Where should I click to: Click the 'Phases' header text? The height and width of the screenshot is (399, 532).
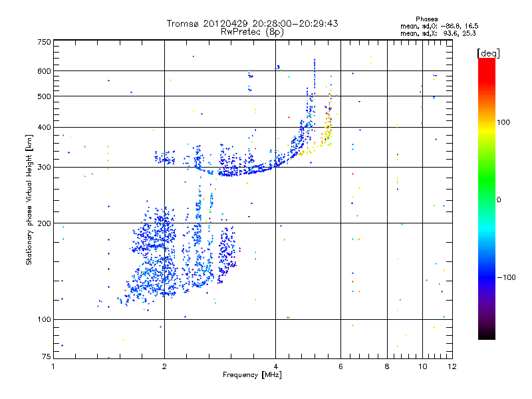click(x=427, y=19)
